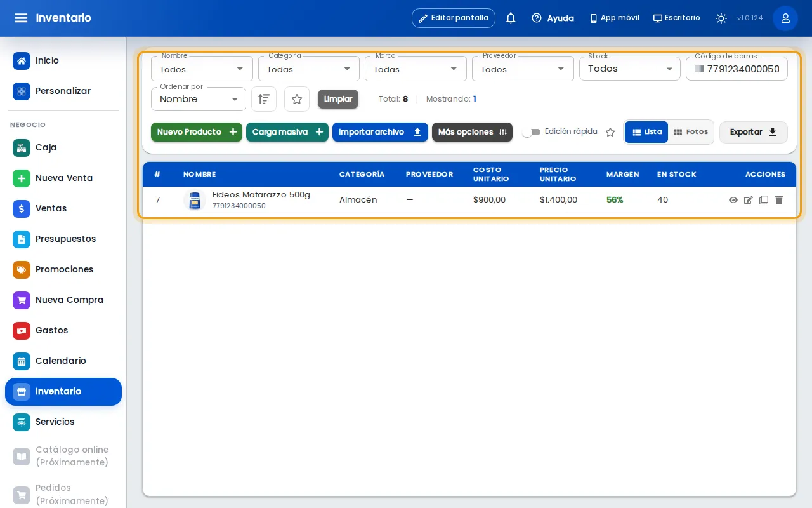Expand the Stock filter dropdown
Screen dimensions: 812x508
(630, 69)
